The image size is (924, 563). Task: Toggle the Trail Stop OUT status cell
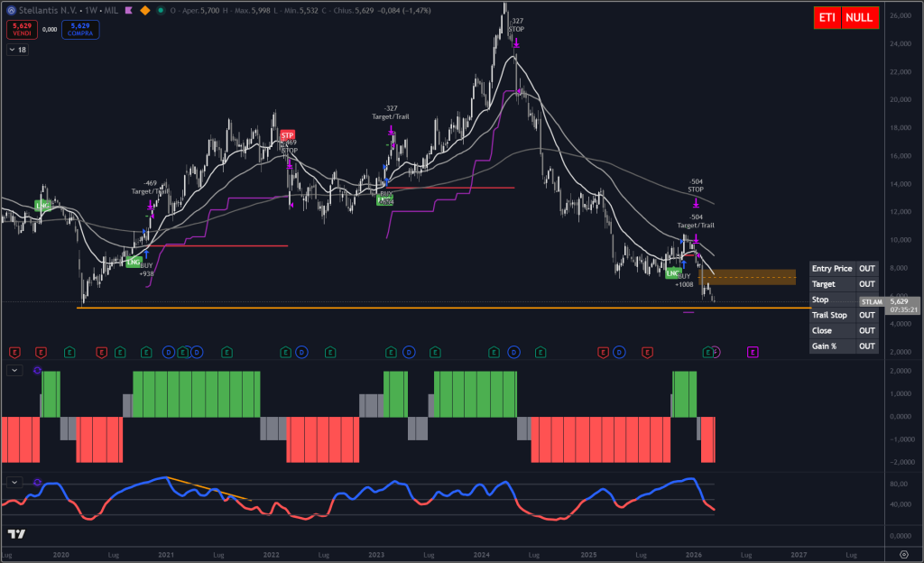click(865, 315)
